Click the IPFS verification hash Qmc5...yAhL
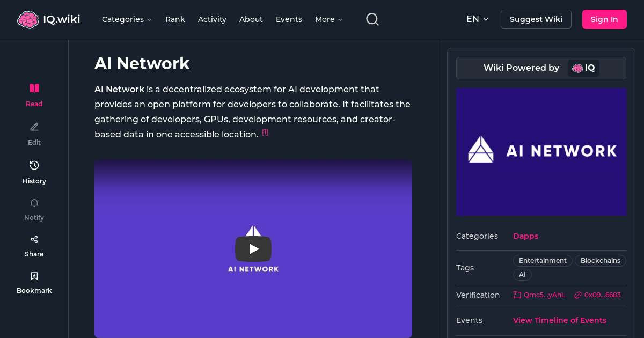 [539, 295]
